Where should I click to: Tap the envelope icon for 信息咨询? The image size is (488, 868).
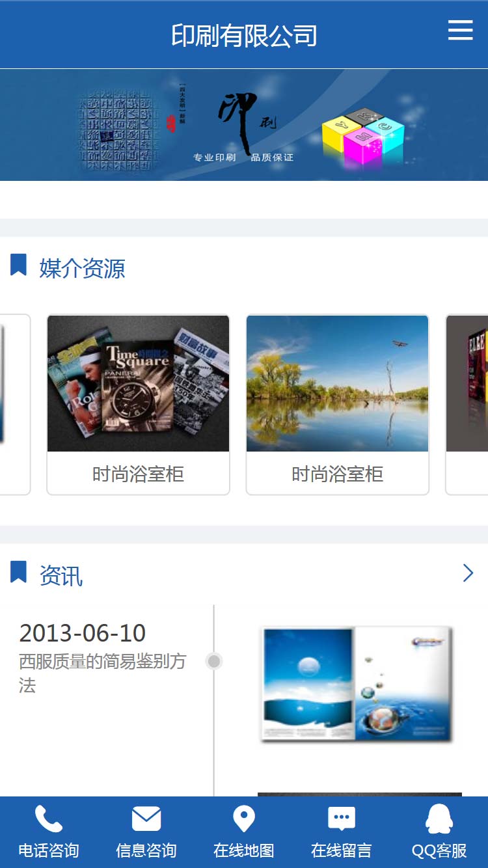click(146, 819)
